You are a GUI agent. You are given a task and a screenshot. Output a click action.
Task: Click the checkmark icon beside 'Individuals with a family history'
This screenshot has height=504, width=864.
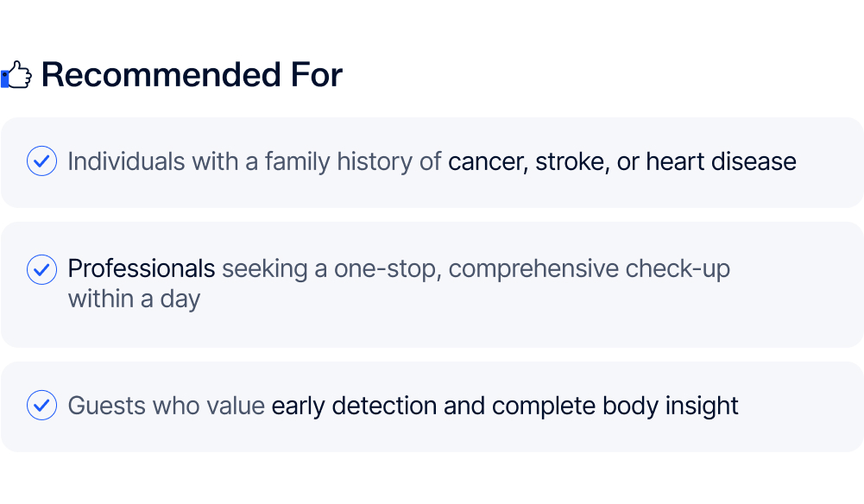pyautogui.click(x=41, y=161)
